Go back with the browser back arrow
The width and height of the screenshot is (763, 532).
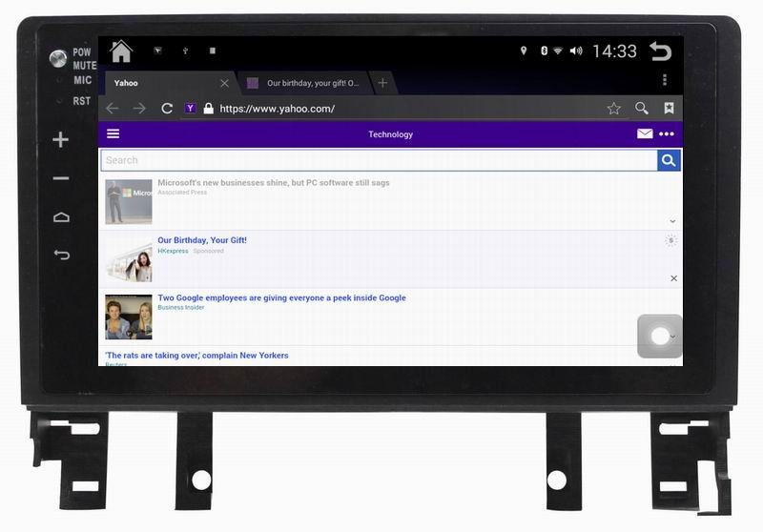coord(113,109)
